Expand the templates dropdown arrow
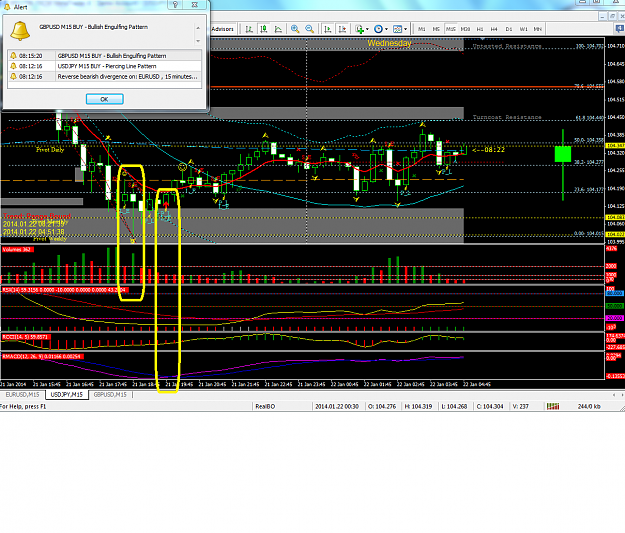This screenshot has width=625, height=533. tap(405, 29)
